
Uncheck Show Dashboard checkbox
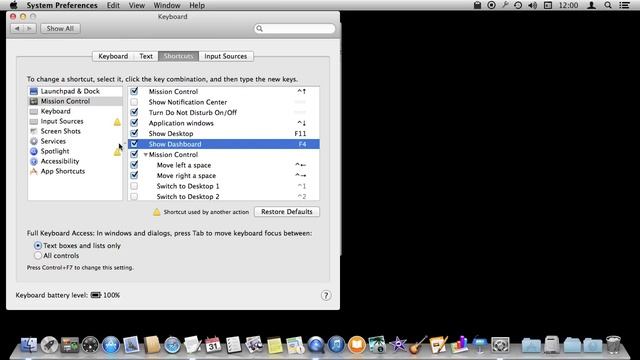pos(134,144)
